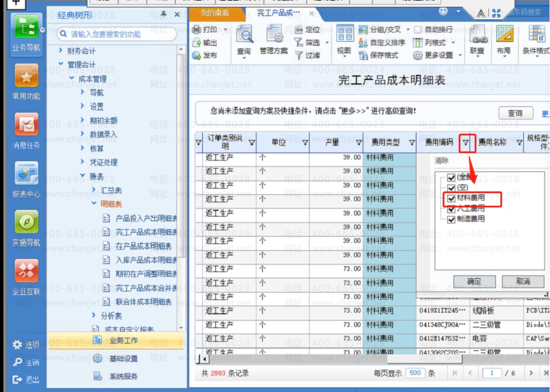Go to the next page arrow
550x392 pixels.
point(531,373)
